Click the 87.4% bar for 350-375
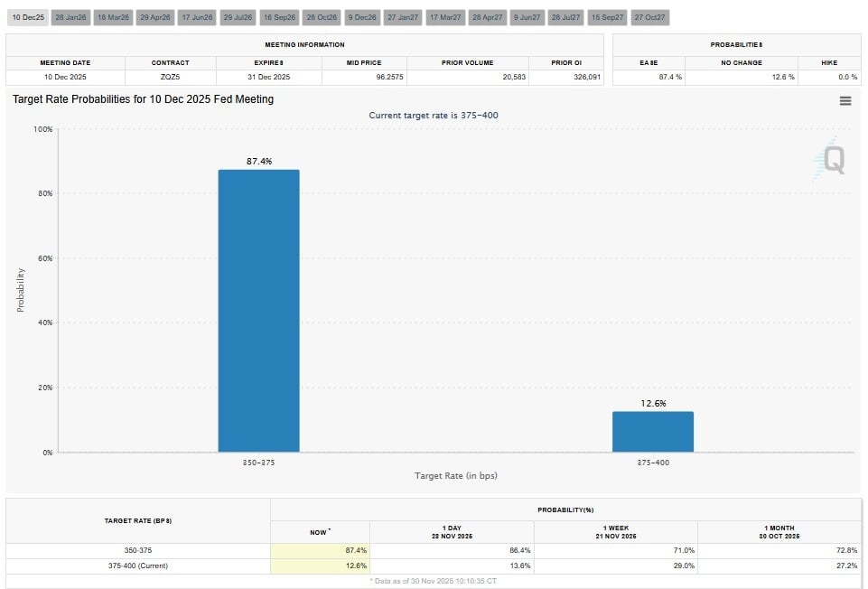Screen dimensions: 868x589 point(258,310)
